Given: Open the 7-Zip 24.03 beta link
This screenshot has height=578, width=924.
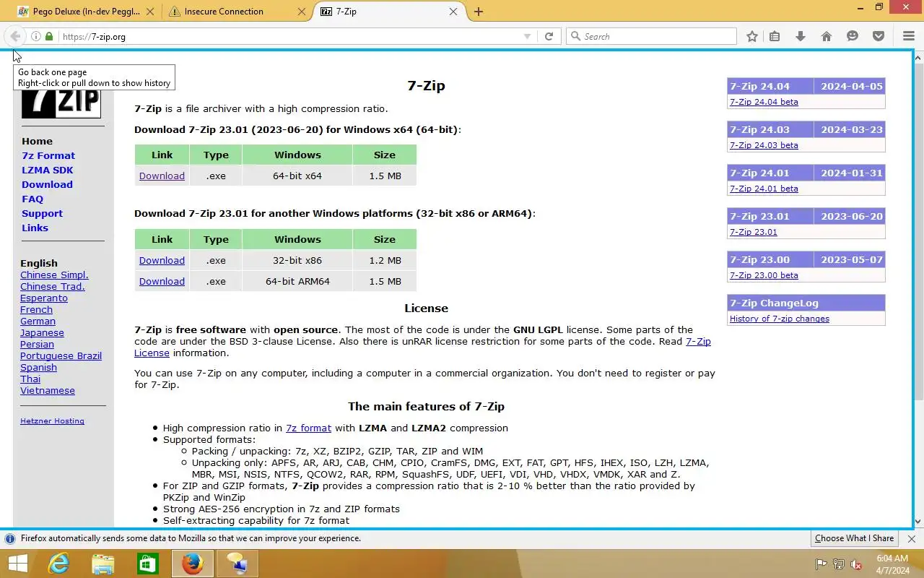Looking at the screenshot, I should click(x=764, y=145).
